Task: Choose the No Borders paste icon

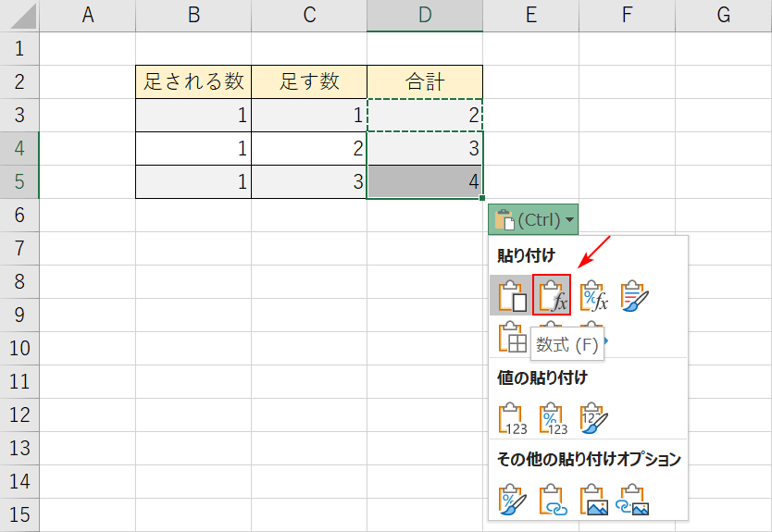Action: coord(512,337)
